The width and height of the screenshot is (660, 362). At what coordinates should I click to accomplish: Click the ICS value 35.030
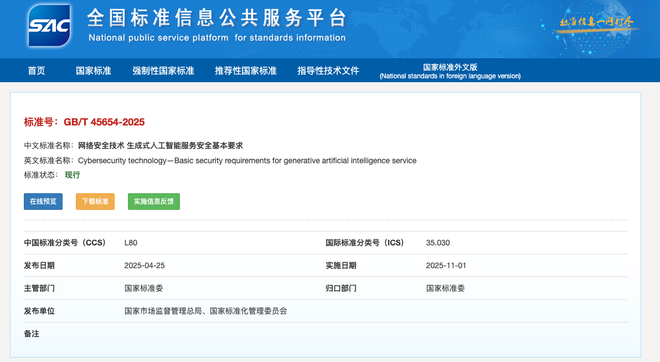[x=438, y=243]
